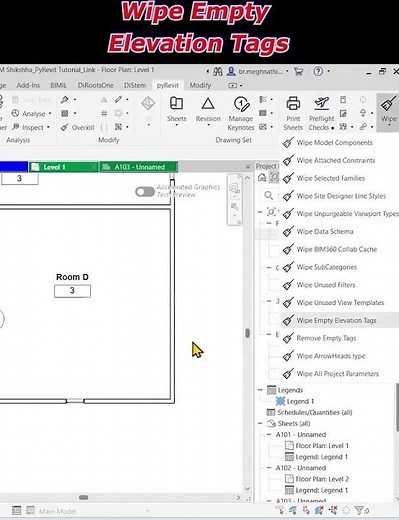This screenshot has height=520, width=399.
Task: Collapse the Legends tree node
Action: (x=261, y=390)
